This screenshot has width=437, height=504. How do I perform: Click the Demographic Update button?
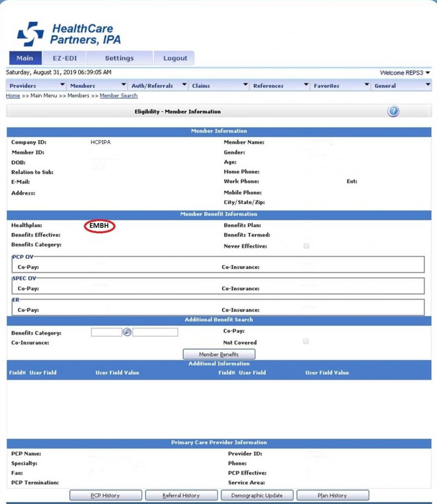[x=257, y=495]
